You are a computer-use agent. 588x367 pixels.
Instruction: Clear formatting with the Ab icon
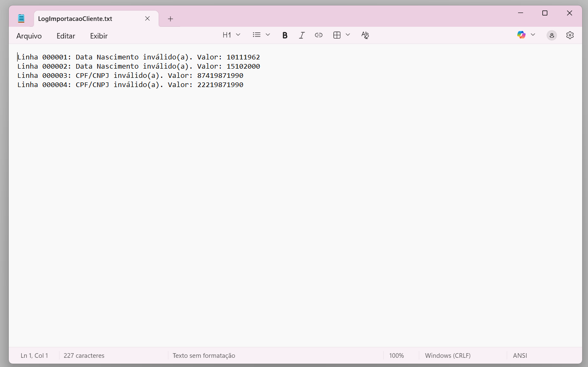coord(365,35)
